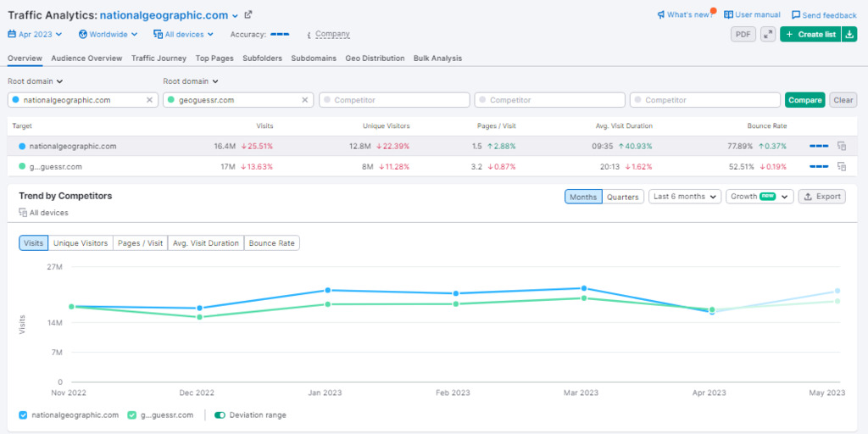Click the Clear button
Image resolution: width=868 pixels, height=434 pixels.
(843, 100)
